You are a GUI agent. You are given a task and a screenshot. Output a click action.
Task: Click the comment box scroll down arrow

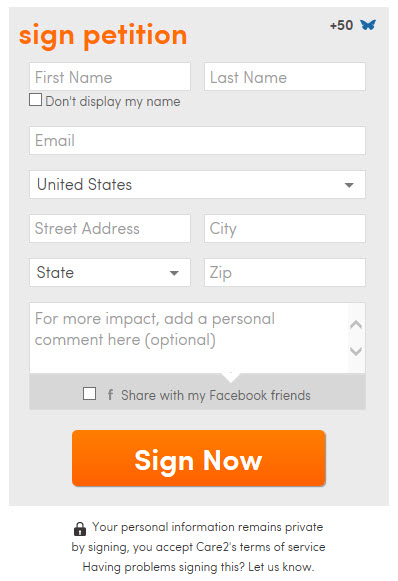(356, 351)
